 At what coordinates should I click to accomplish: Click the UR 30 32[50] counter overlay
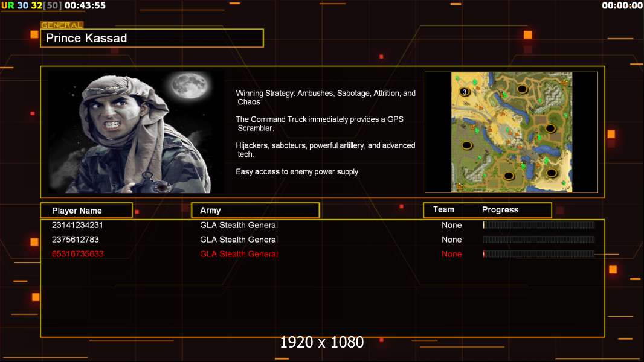pos(31,6)
